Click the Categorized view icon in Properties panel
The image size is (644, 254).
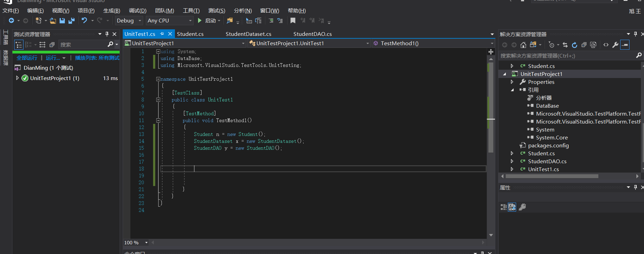pos(504,207)
